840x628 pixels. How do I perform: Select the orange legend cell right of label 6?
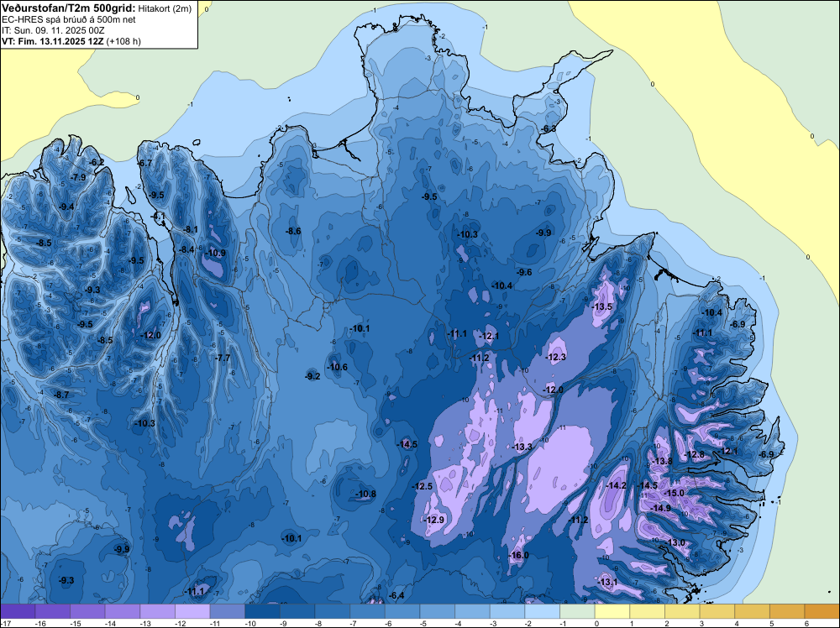822,611
